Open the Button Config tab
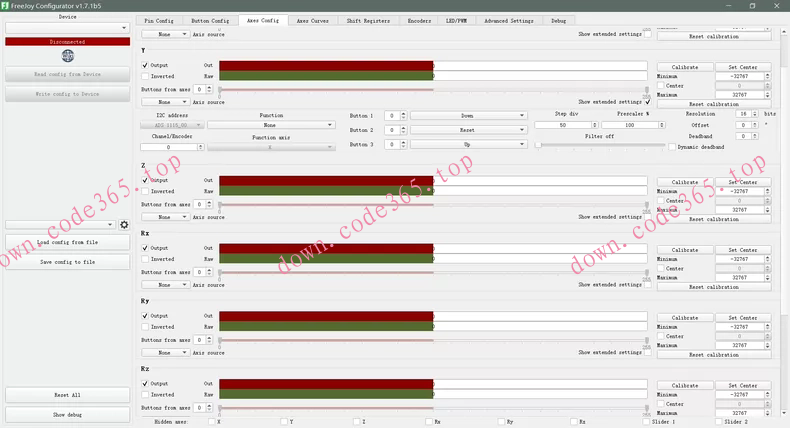 (210, 21)
